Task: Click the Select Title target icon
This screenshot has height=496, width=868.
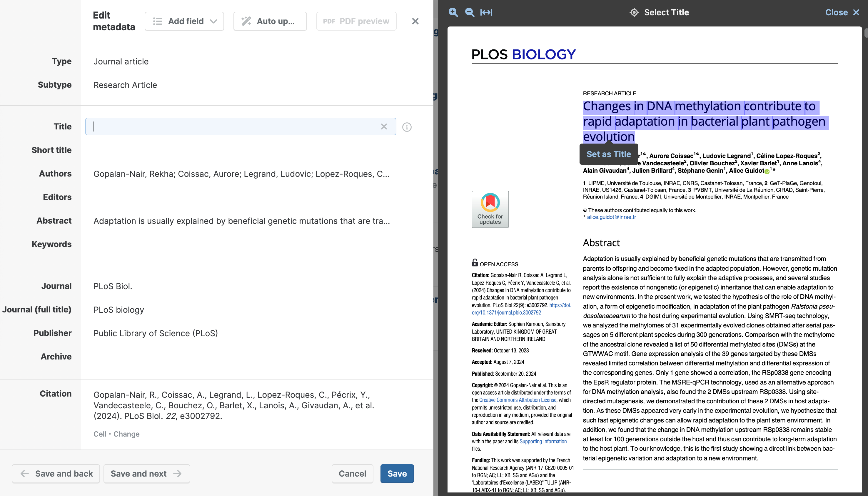Action: point(634,13)
